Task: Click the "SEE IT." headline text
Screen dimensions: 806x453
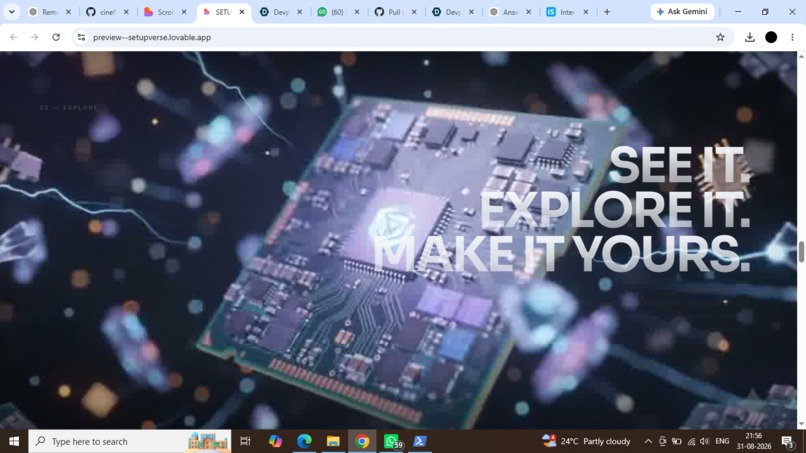Action: pyautogui.click(x=680, y=166)
